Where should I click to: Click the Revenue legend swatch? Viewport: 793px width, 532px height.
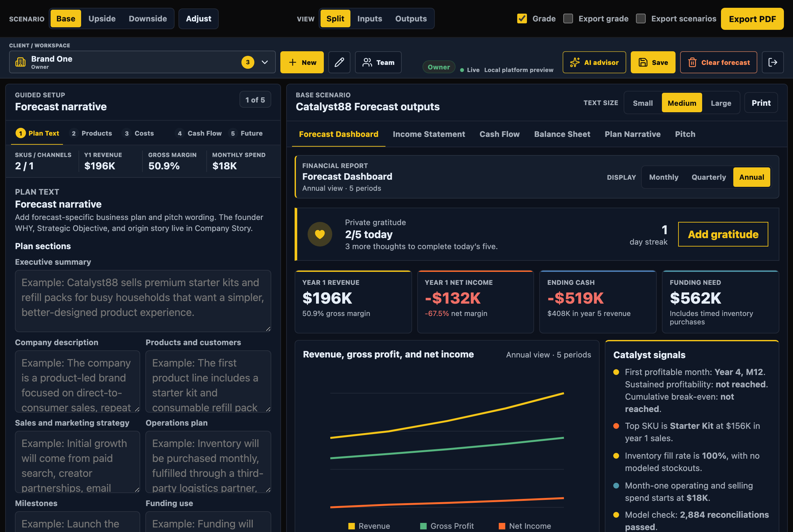coord(351,526)
